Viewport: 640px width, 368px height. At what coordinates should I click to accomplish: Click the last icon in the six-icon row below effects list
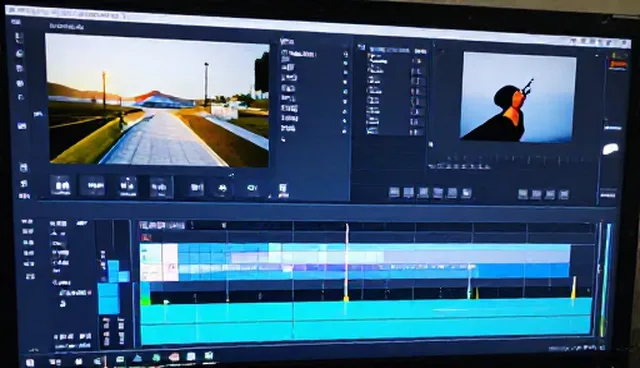[x=466, y=193]
